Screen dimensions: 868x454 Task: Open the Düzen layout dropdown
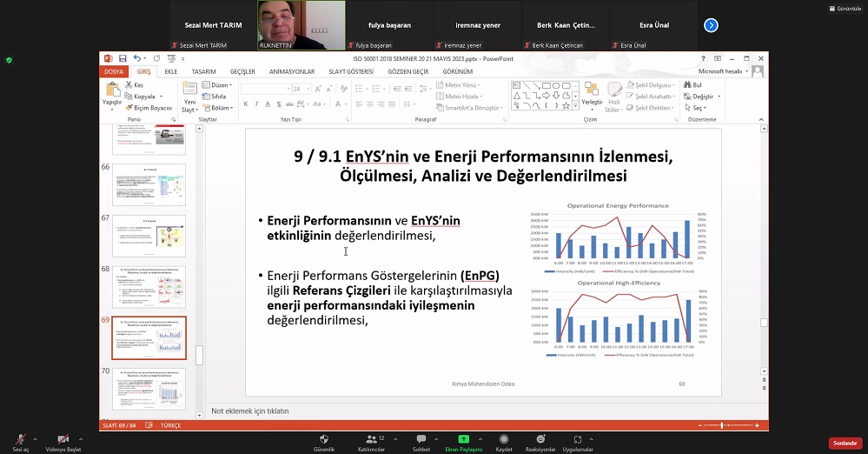(x=218, y=85)
